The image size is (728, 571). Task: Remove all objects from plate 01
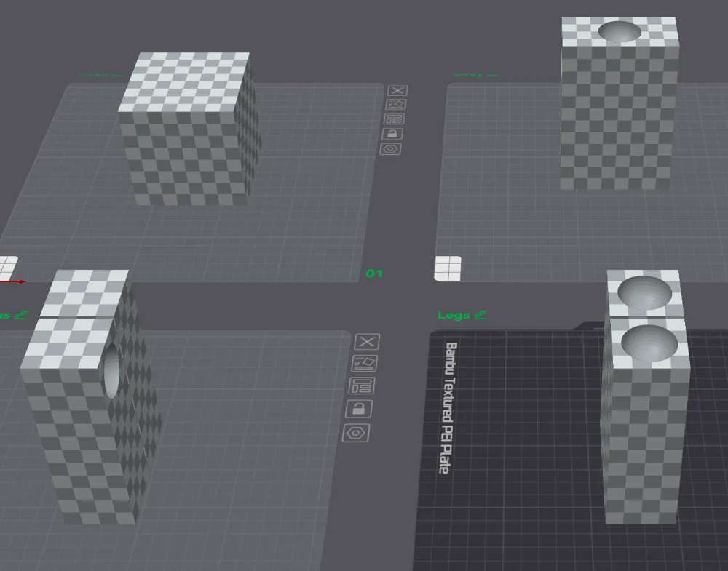[397, 90]
